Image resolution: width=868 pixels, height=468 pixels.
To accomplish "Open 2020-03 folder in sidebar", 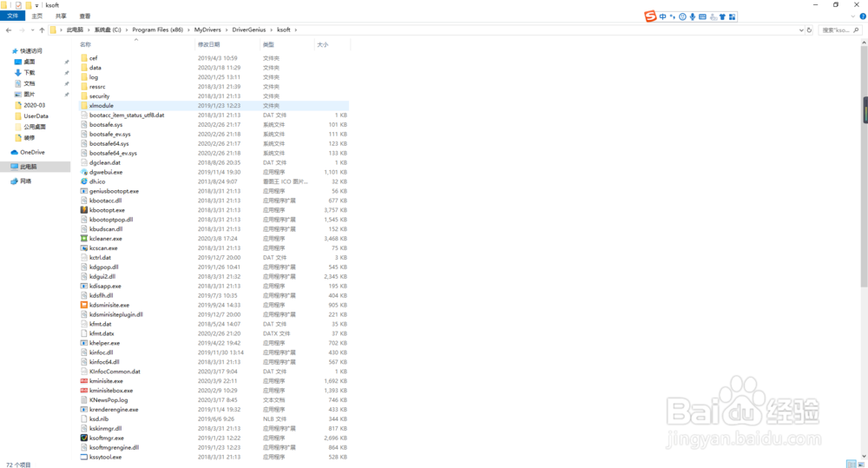I will click(x=35, y=105).
